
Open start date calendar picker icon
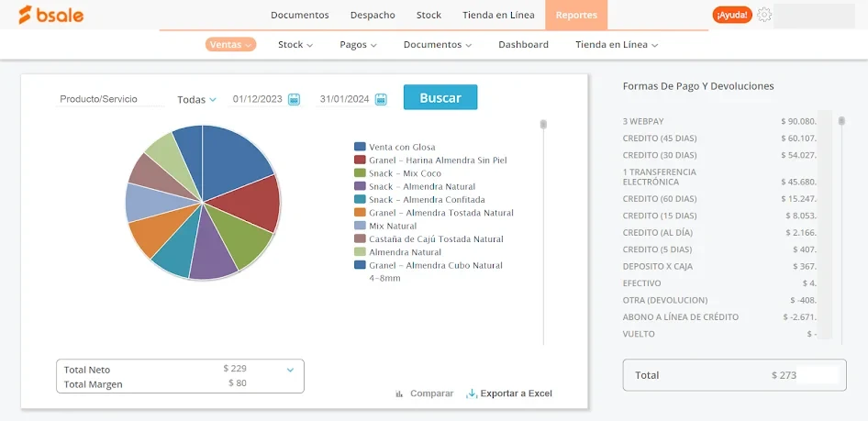tap(294, 99)
